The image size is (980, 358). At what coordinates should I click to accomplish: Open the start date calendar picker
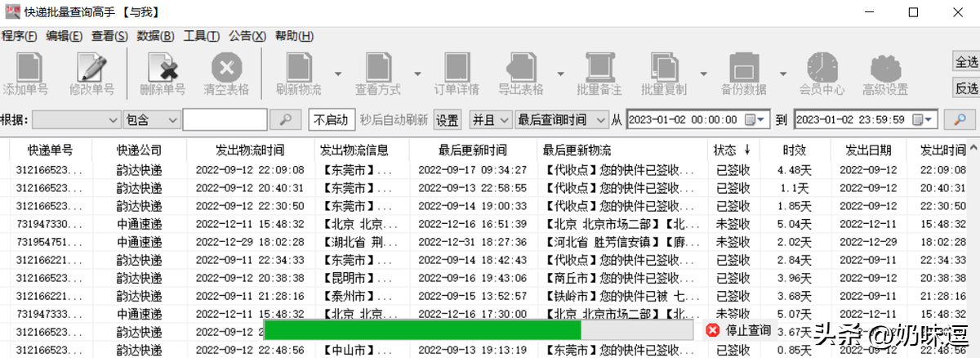(755, 120)
